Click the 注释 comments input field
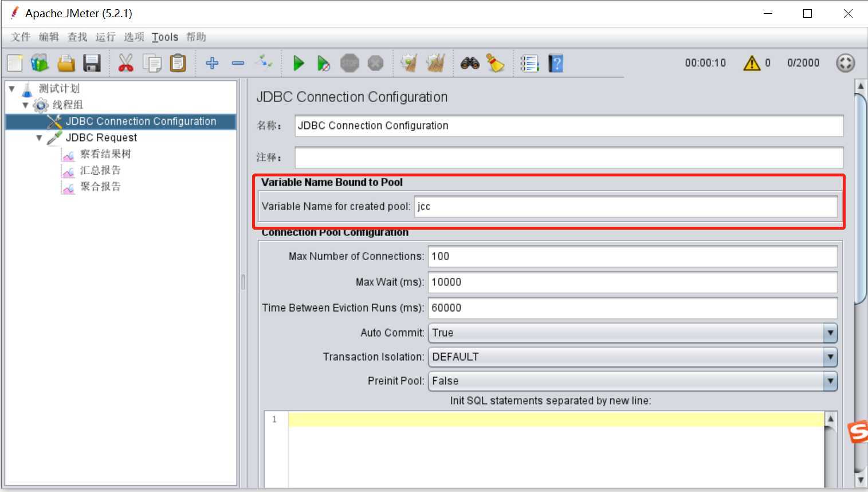Screen dimensions: 868x492 tap(569, 158)
